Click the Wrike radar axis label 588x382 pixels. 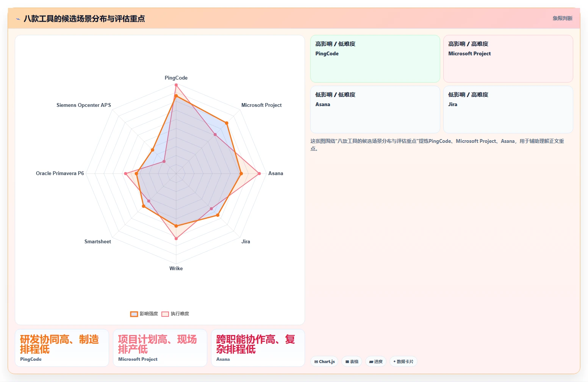(x=176, y=268)
